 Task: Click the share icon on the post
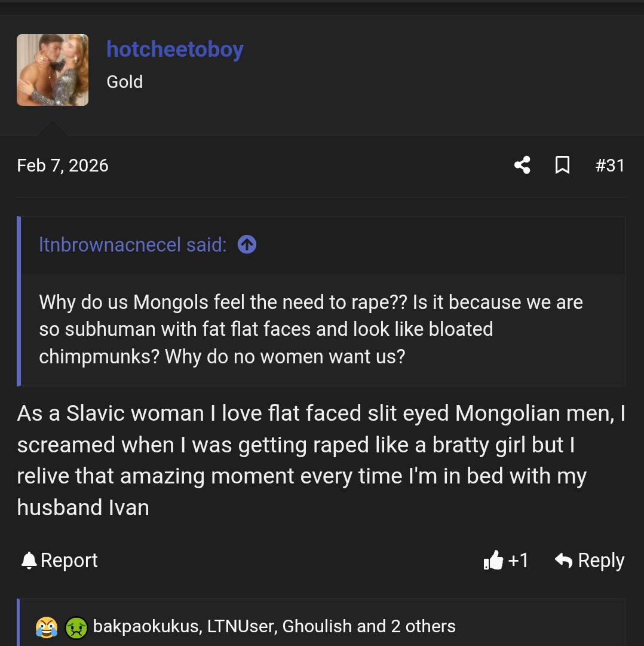click(x=522, y=165)
